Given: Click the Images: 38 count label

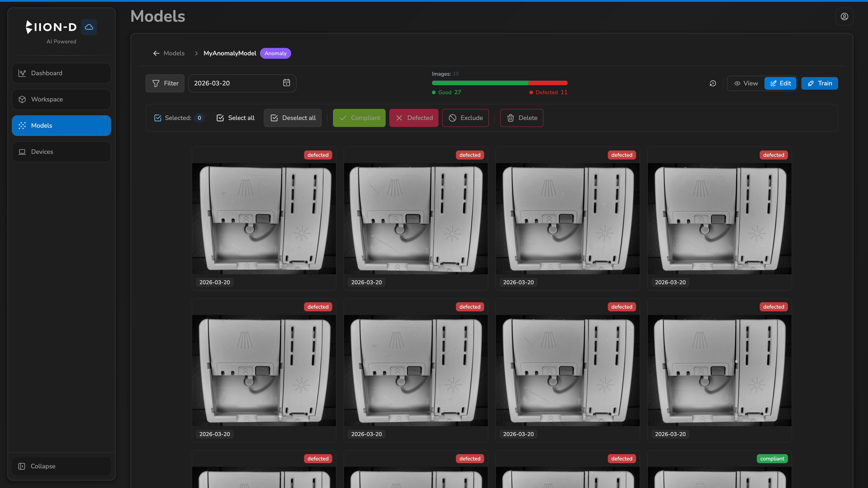Looking at the screenshot, I should tap(445, 74).
